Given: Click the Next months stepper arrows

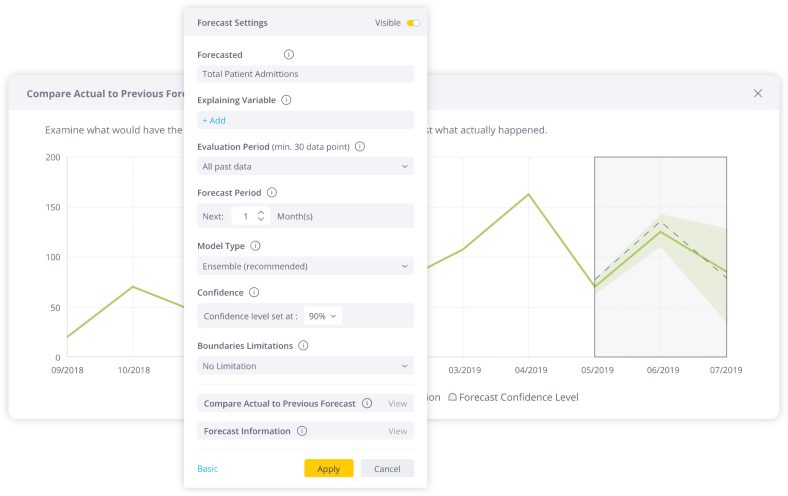Looking at the screenshot, I should (x=261, y=216).
